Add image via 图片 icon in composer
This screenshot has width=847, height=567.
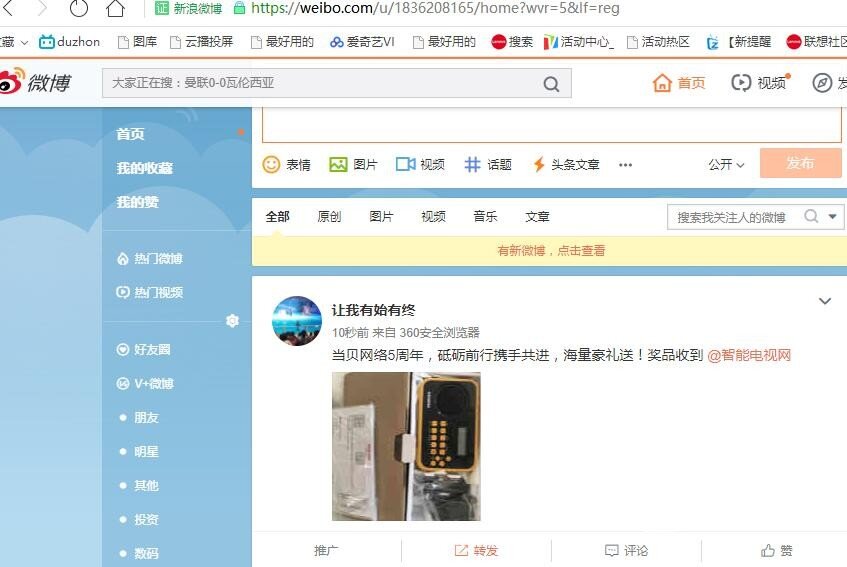click(353, 164)
